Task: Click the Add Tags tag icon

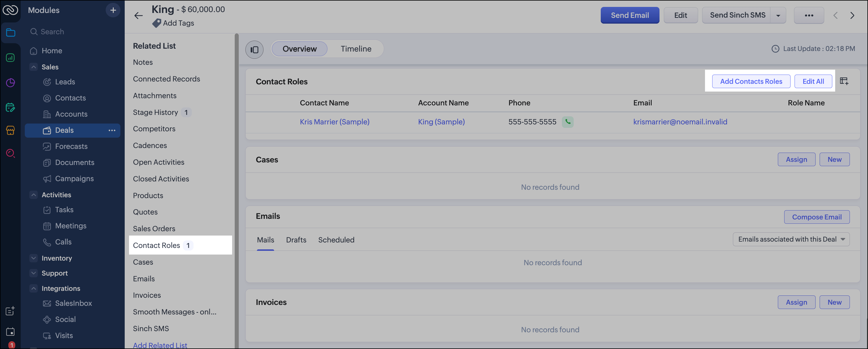Action: (156, 23)
